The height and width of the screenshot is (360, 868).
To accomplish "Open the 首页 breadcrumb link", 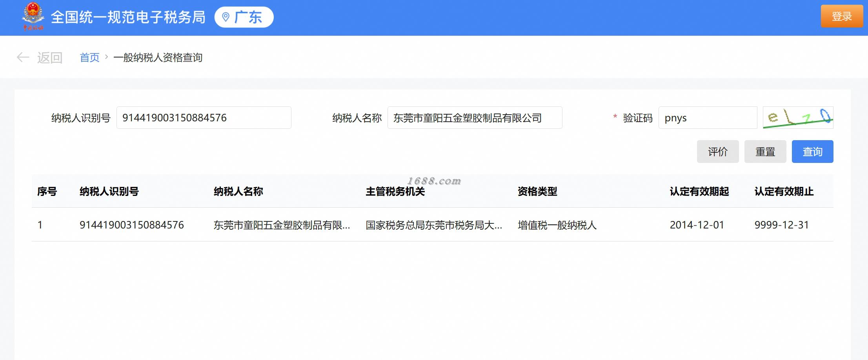I will [x=89, y=58].
